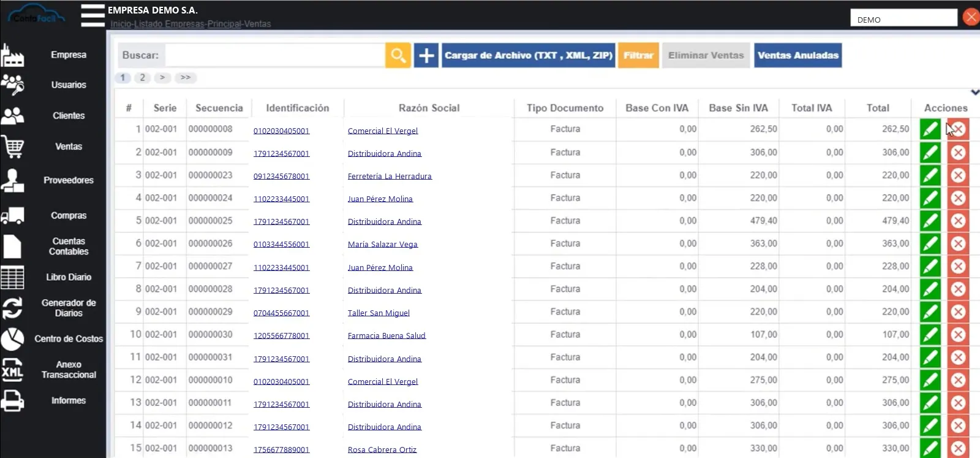980x458 pixels.
Task: Open the Taller San Miguel link
Action: tap(379, 313)
